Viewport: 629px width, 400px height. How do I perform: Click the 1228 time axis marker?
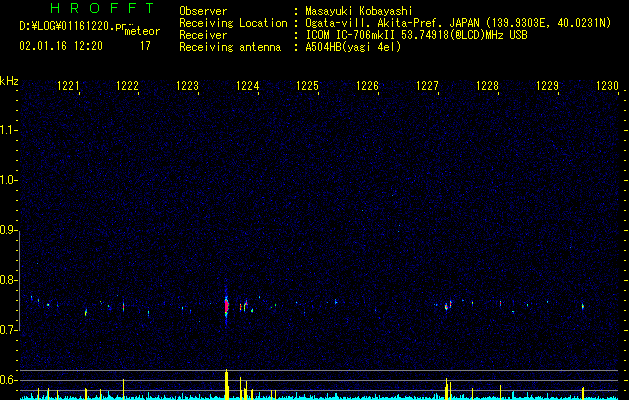(487, 86)
